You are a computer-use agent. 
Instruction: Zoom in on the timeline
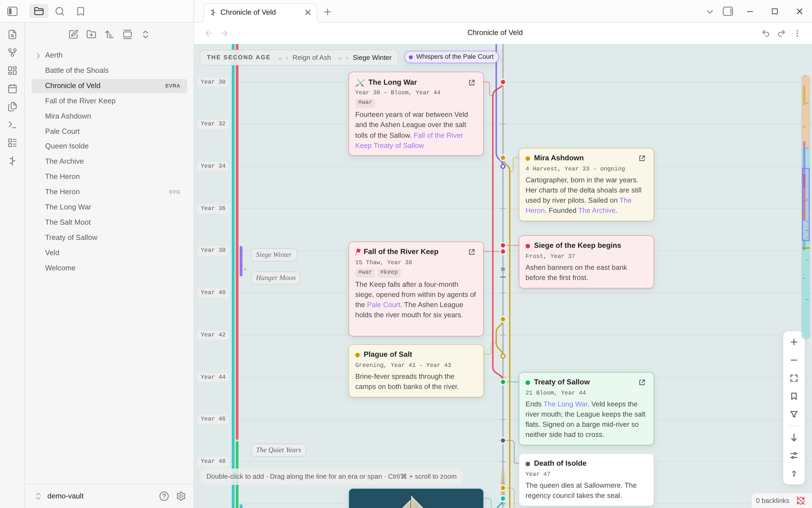(x=794, y=342)
